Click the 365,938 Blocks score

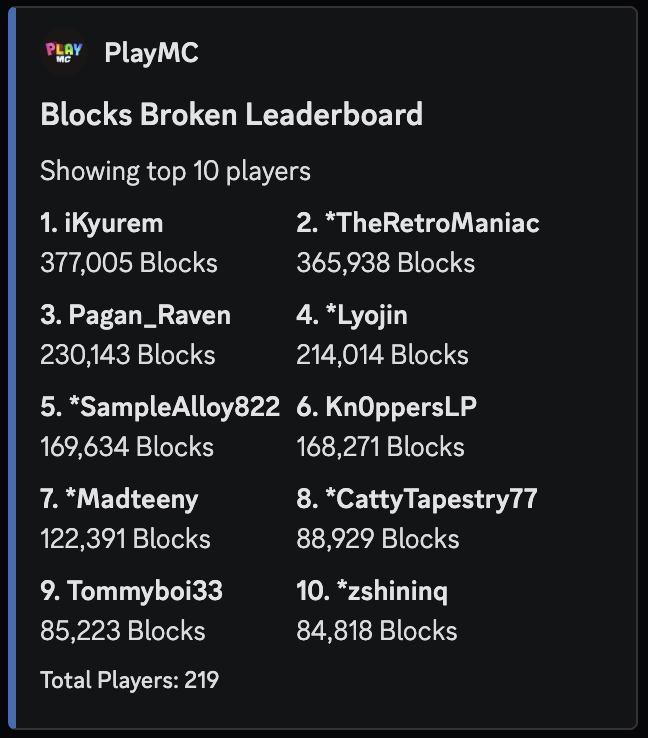[385, 263]
